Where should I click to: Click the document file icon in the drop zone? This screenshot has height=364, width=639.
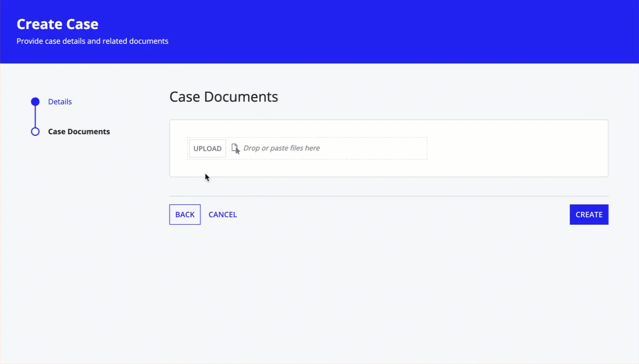point(236,148)
